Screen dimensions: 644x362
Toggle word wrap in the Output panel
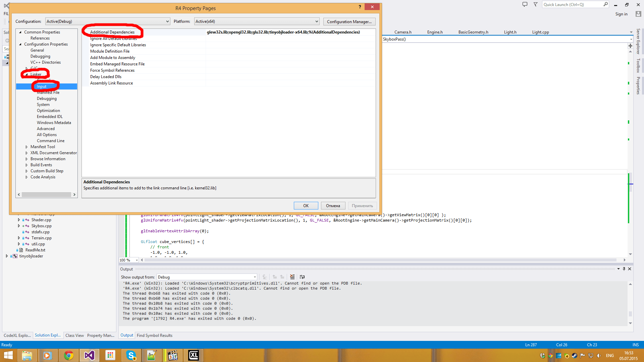pyautogui.click(x=302, y=277)
